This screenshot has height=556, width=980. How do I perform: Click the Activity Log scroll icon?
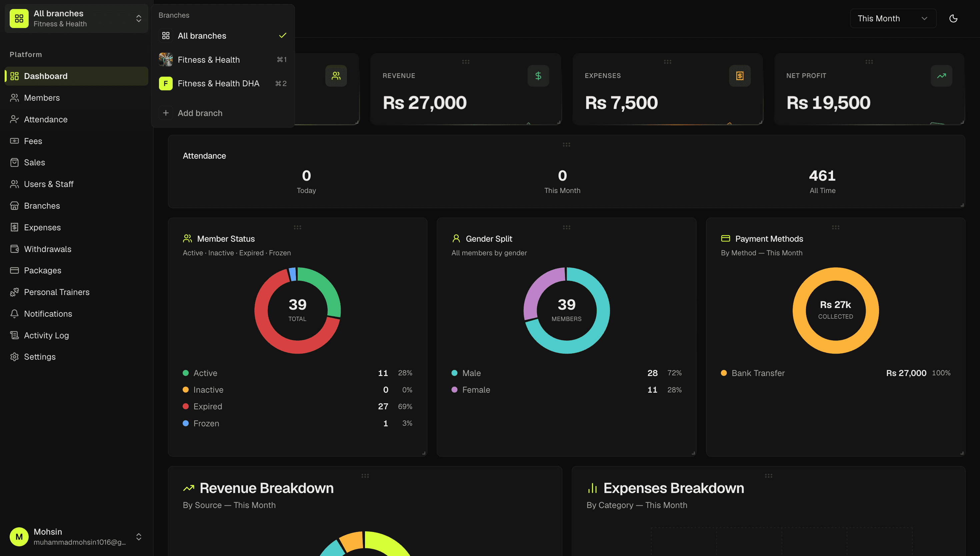[x=15, y=335]
